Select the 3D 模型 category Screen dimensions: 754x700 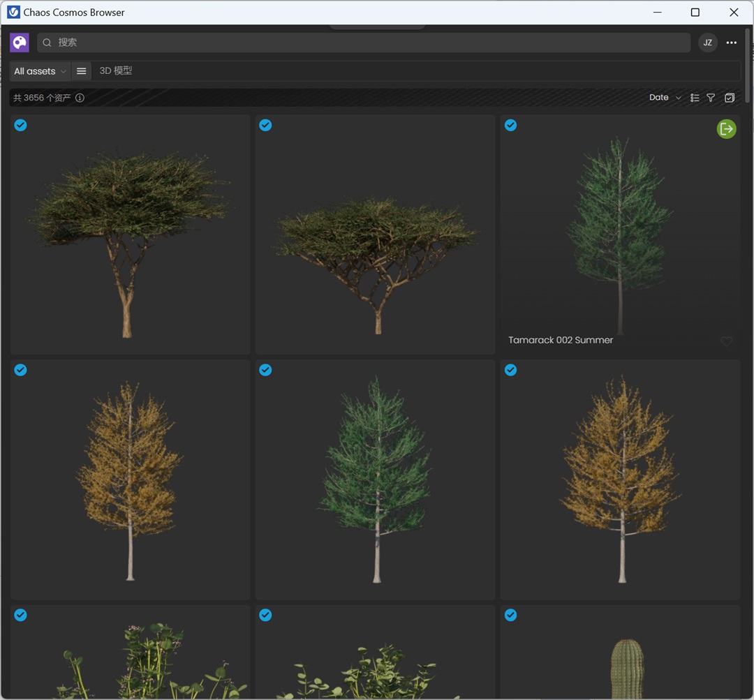pos(115,70)
